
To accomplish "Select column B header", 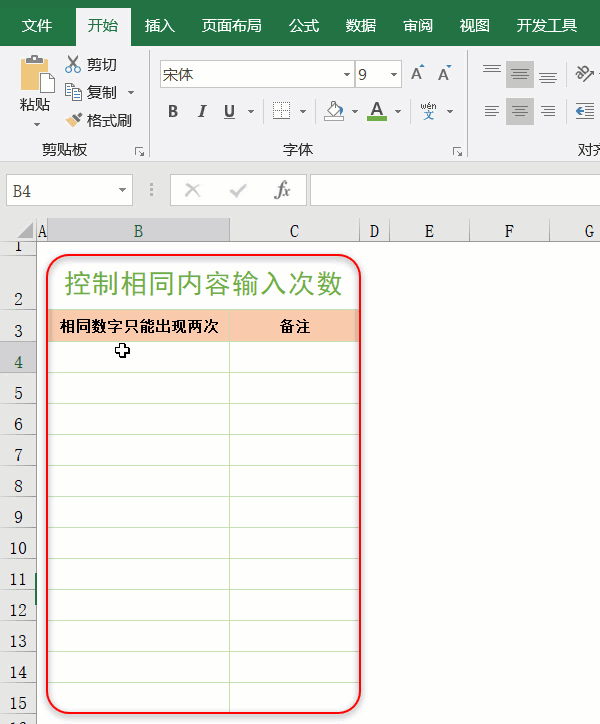I will tap(138, 230).
